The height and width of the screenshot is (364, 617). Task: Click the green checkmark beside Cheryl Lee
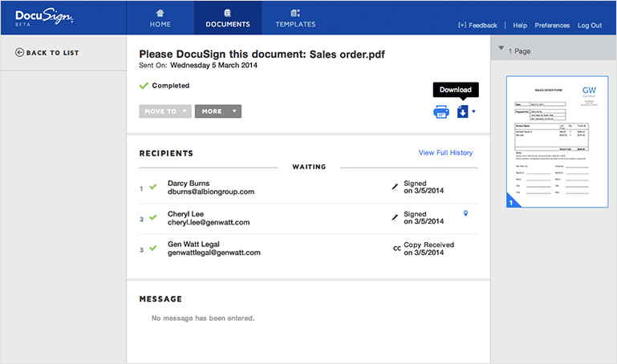tap(153, 217)
